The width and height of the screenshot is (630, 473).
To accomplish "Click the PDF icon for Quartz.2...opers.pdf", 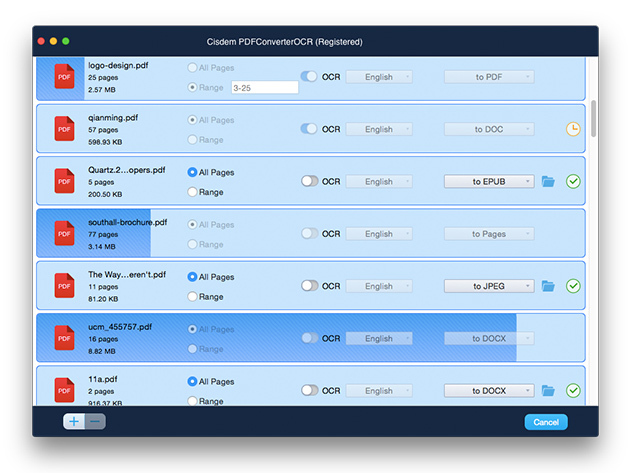I will [x=65, y=181].
